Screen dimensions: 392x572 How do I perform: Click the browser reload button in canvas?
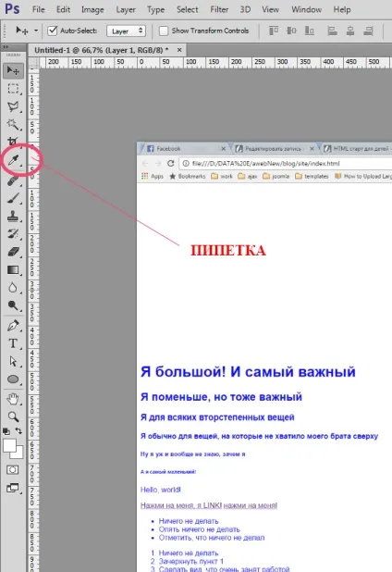click(x=170, y=164)
